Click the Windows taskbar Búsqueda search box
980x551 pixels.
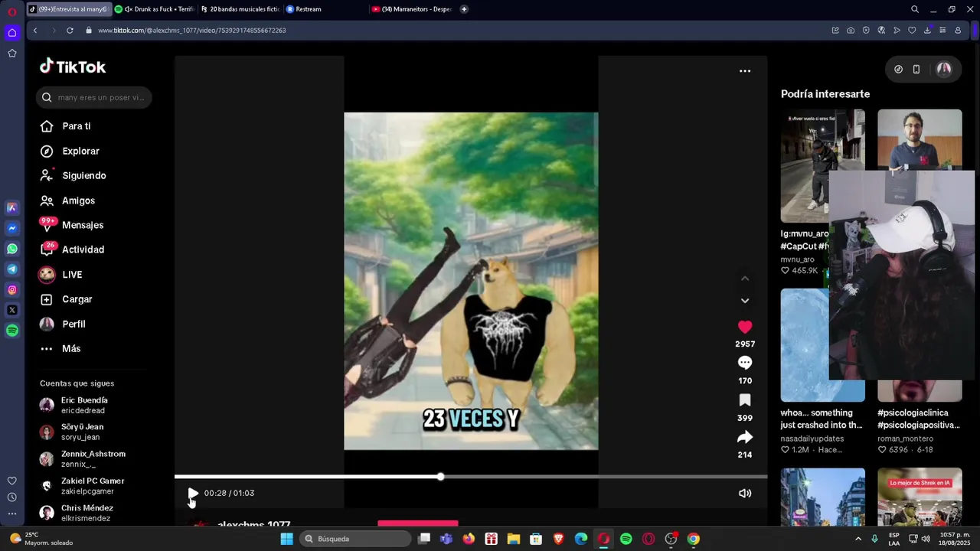pos(354,539)
